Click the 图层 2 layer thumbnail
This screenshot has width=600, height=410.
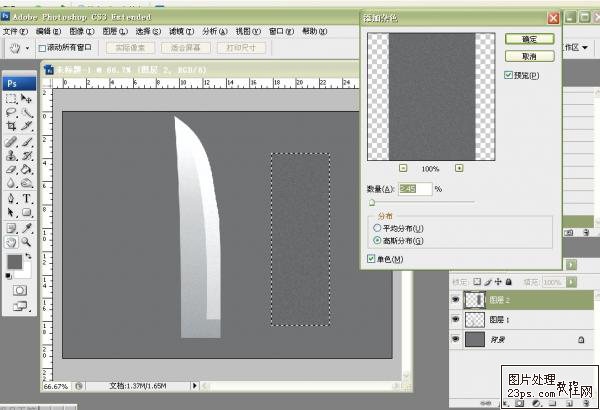click(x=475, y=300)
